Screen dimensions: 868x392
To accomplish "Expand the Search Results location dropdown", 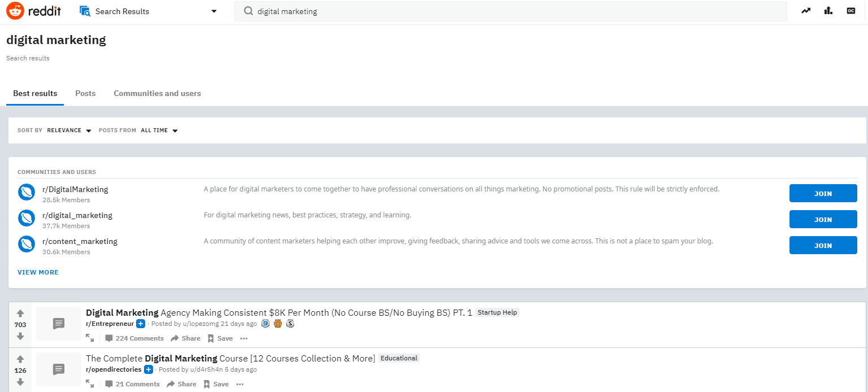I will [x=213, y=11].
